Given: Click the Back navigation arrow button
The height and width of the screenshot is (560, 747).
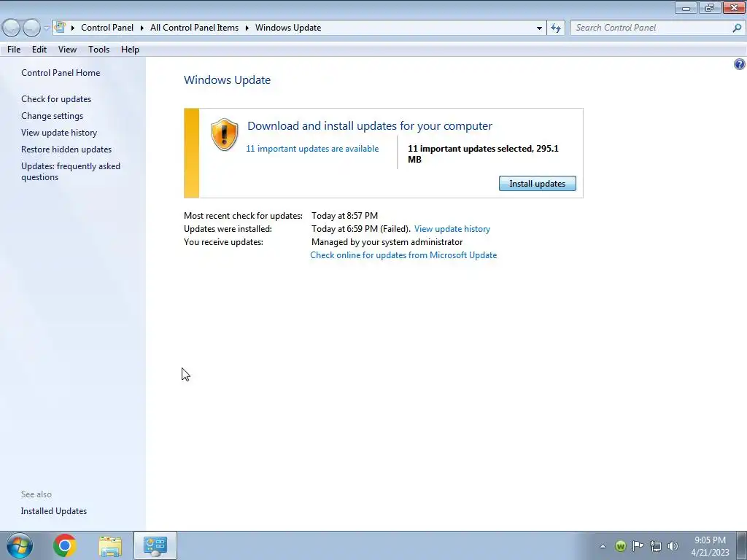Looking at the screenshot, I should (12, 28).
